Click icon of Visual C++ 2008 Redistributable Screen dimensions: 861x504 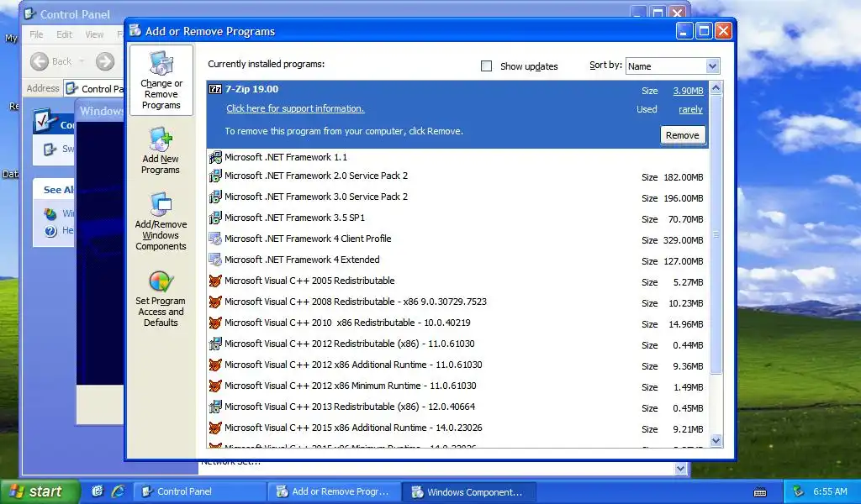pos(215,302)
